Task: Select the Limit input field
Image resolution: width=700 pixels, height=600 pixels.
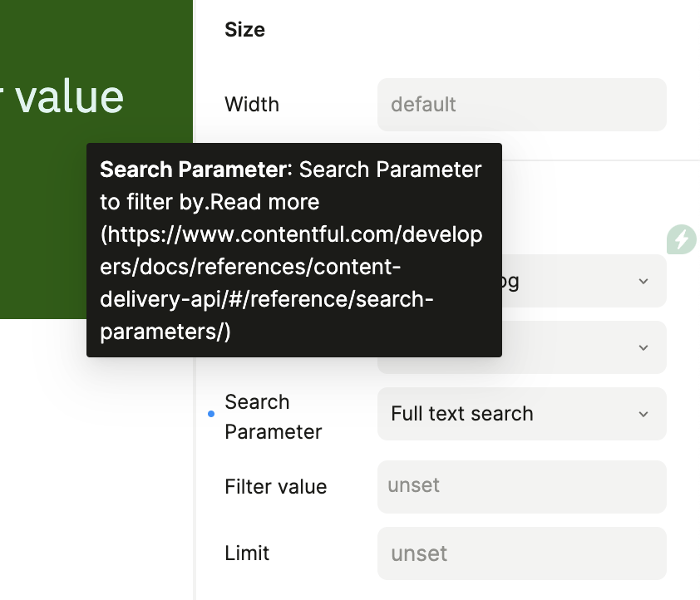Action: click(x=521, y=553)
